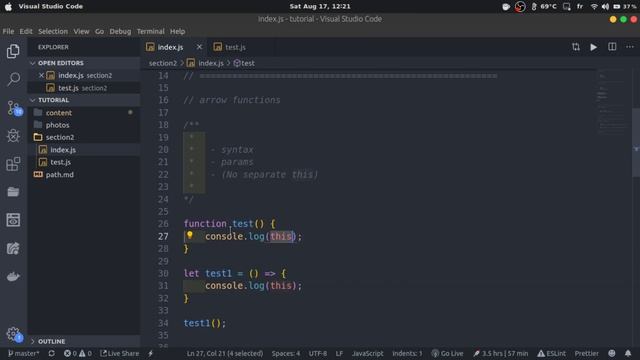Open the Extensions view in activity bar

tap(13, 164)
